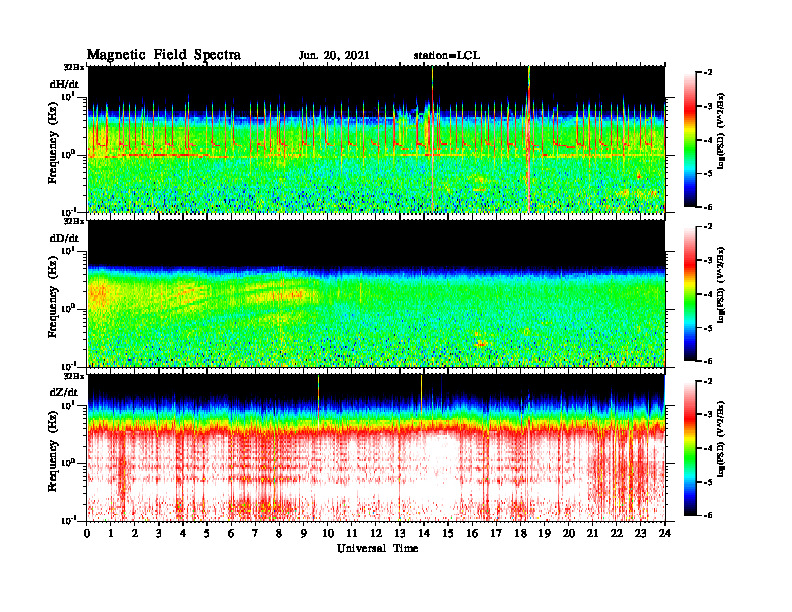Click the hour "11" tick label

click(x=352, y=534)
